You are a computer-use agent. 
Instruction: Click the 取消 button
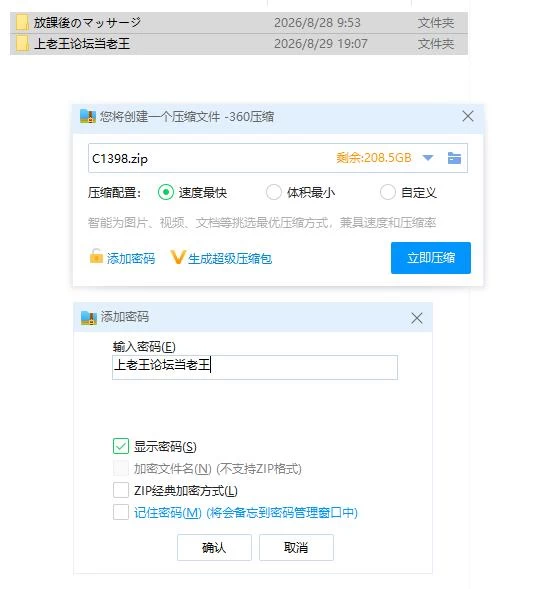[x=296, y=547]
